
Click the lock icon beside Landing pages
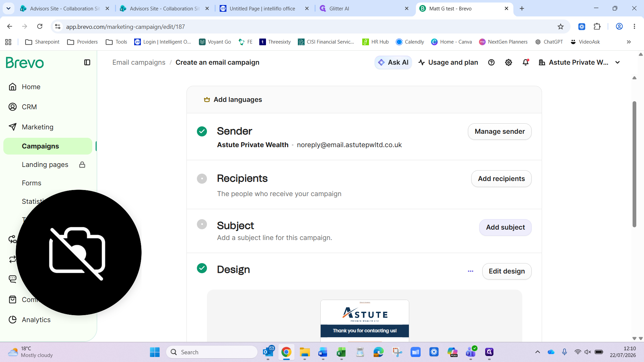[82, 165]
